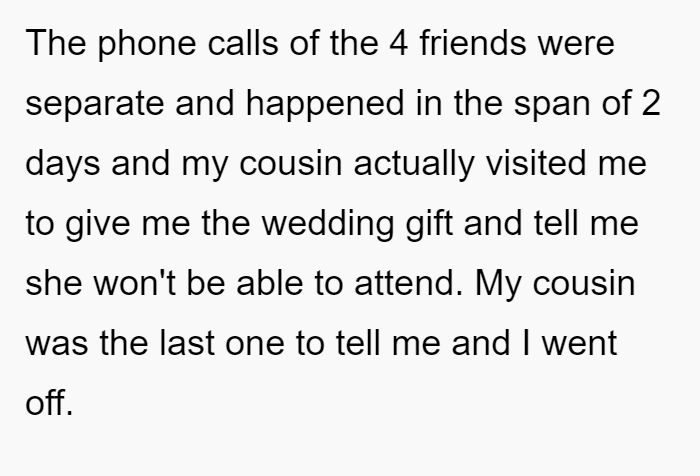This screenshot has height=476, width=700.
Task: Click the word "calls" in first line
Action: pyautogui.click(x=243, y=43)
